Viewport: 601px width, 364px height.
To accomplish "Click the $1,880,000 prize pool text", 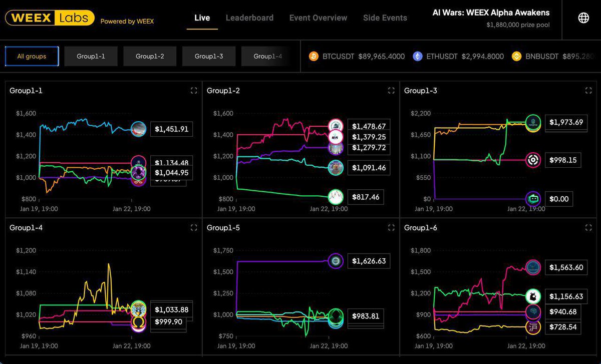I will coord(518,25).
